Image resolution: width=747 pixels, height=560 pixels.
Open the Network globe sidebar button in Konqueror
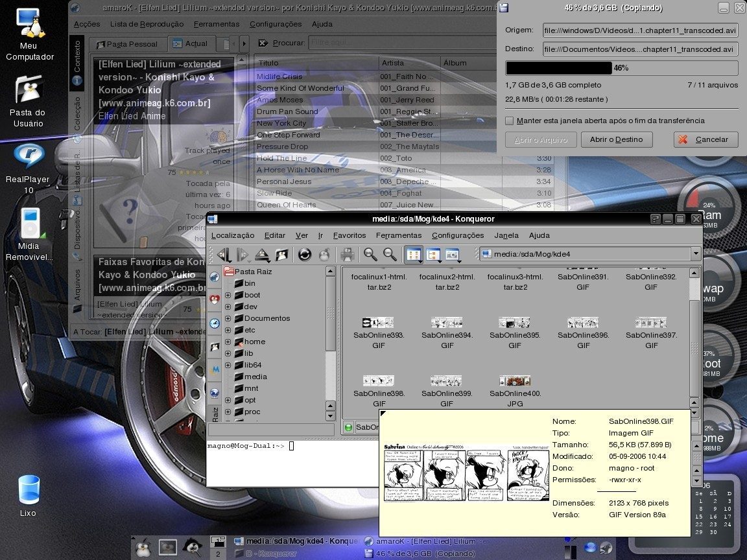point(215,393)
